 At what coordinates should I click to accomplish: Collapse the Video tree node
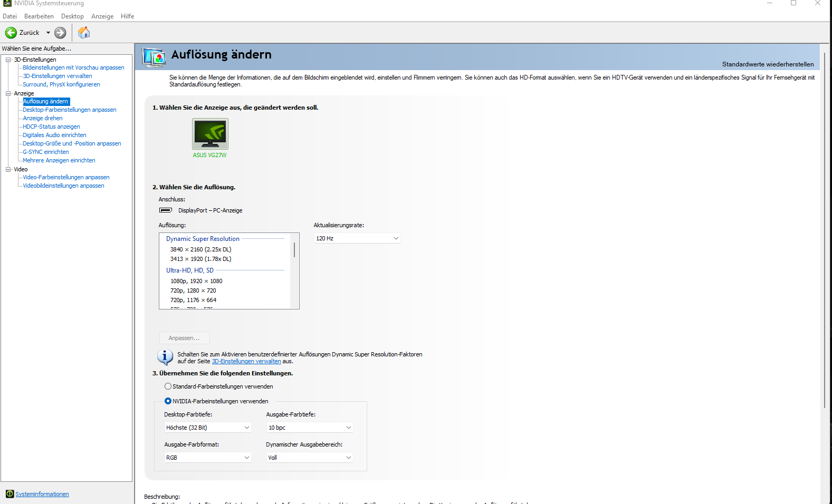[x=8, y=169]
